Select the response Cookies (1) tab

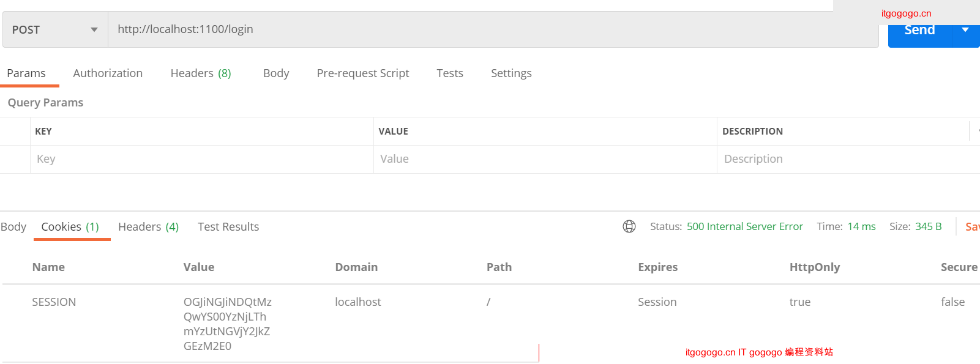coord(70,227)
